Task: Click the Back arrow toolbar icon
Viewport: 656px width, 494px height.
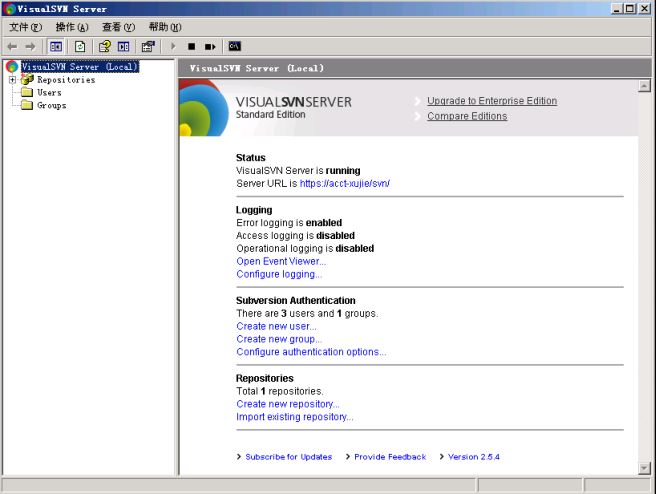Action: [13, 46]
